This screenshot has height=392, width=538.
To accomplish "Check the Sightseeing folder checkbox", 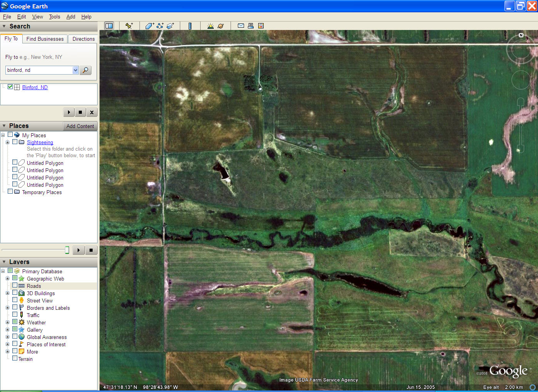I will 15,142.
